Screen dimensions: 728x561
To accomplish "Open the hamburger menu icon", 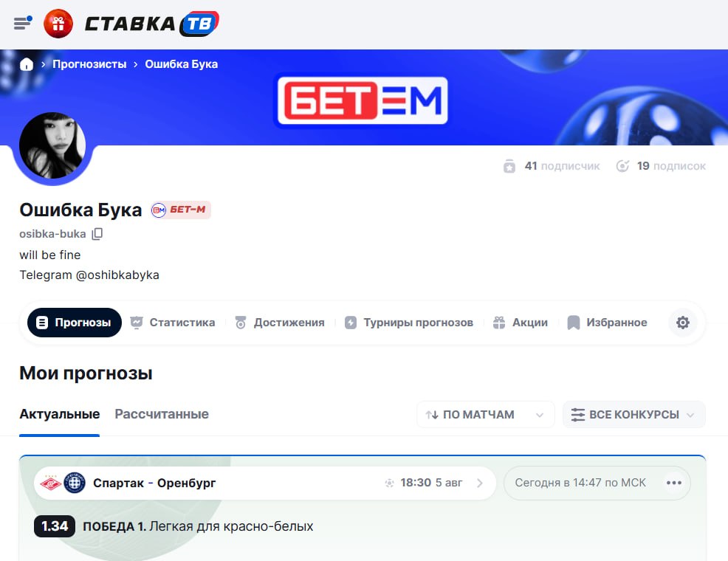I will (x=23, y=23).
